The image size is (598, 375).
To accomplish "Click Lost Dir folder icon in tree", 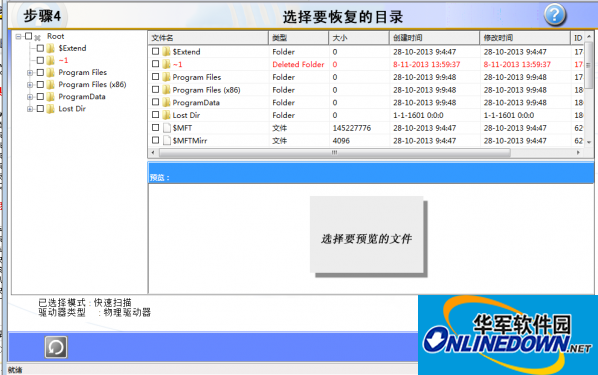I will point(51,109).
